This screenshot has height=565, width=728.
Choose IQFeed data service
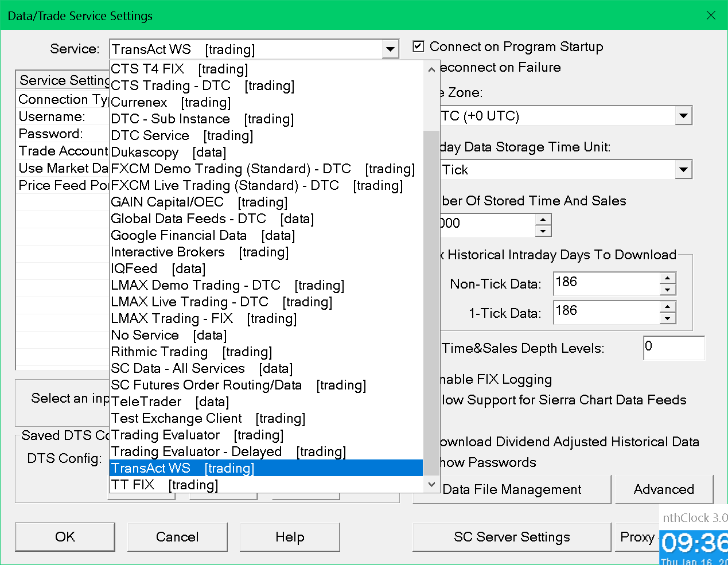(x=266, y=268)
